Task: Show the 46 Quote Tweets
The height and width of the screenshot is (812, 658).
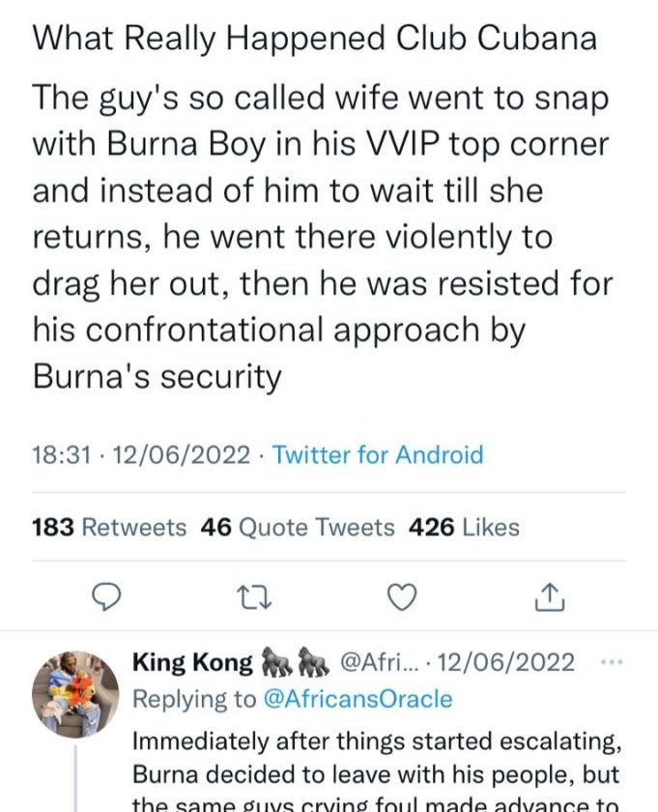Action: pyautogui.click(x=298, y=527)
